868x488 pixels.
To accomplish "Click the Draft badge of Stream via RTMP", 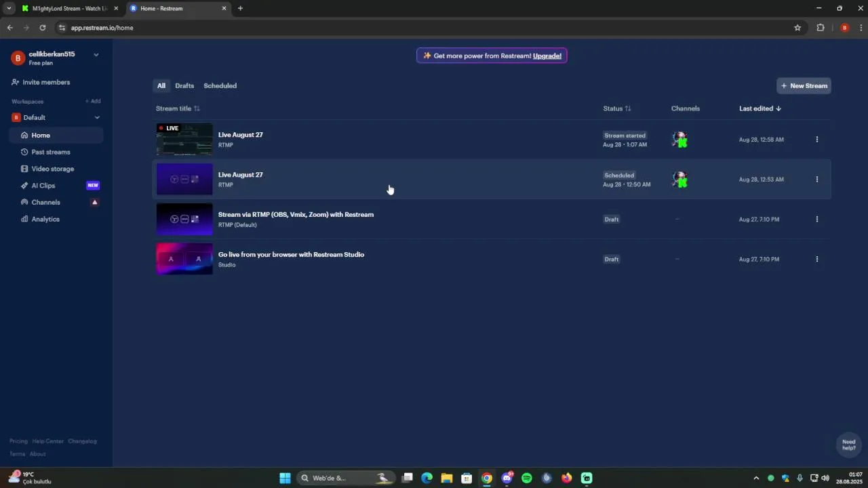I will click(x=612, y=220).
